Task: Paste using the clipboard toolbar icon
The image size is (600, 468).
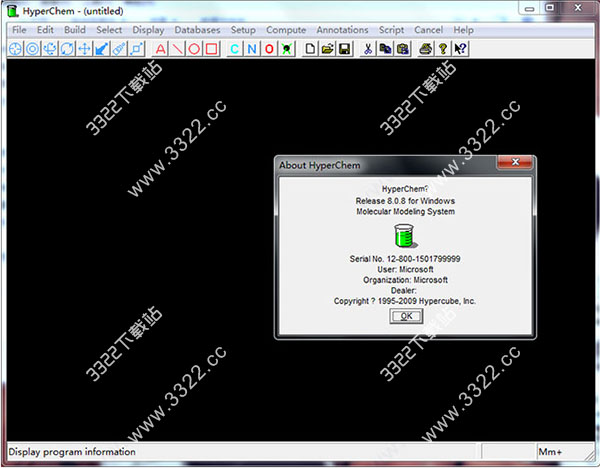Action: point(403,49)
